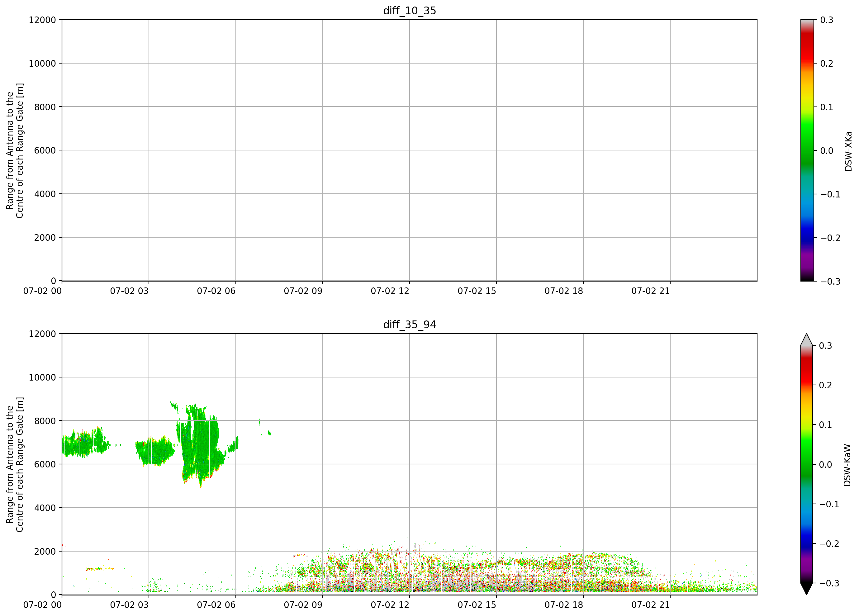Click the 07-02 09 x-tick under diff_10_35
Image resolution: width=859 pixels, height=616 pixels.
coord(303,291)
